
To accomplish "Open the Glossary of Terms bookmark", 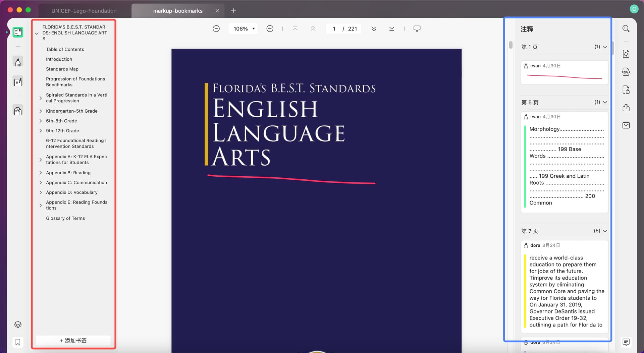I will 65,218.
